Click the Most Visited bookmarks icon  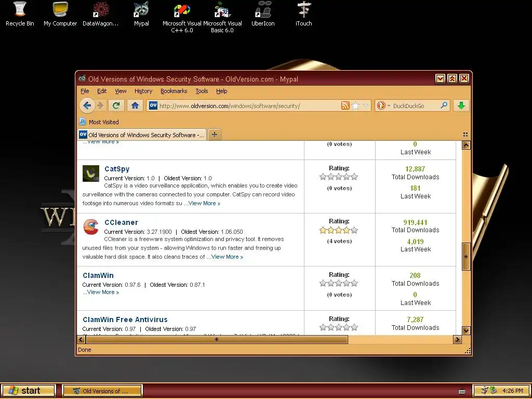[83, 122]
